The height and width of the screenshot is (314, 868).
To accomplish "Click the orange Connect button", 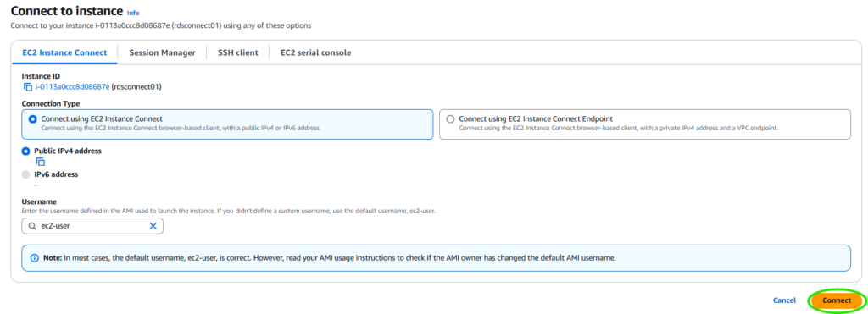I will 837,300.
